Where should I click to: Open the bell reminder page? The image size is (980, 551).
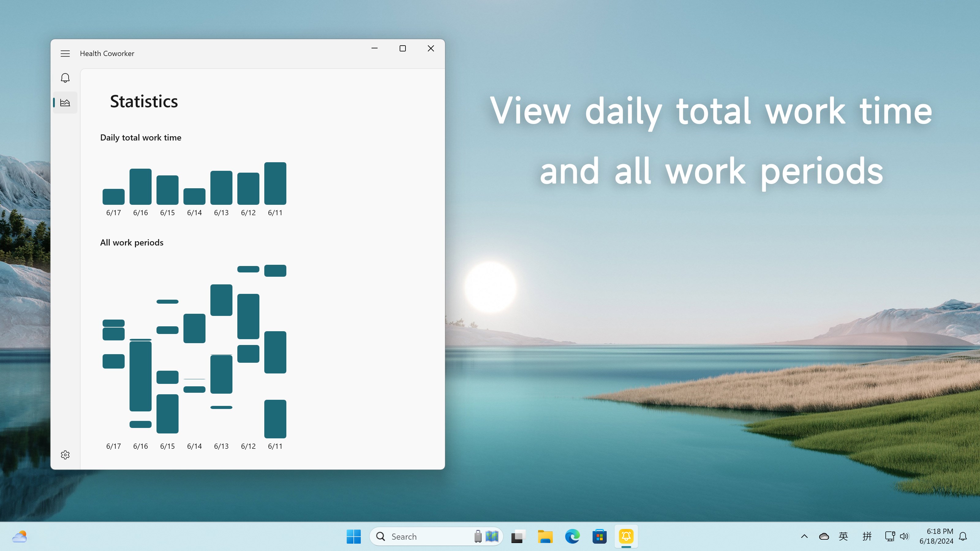click(x=65, y=78)
